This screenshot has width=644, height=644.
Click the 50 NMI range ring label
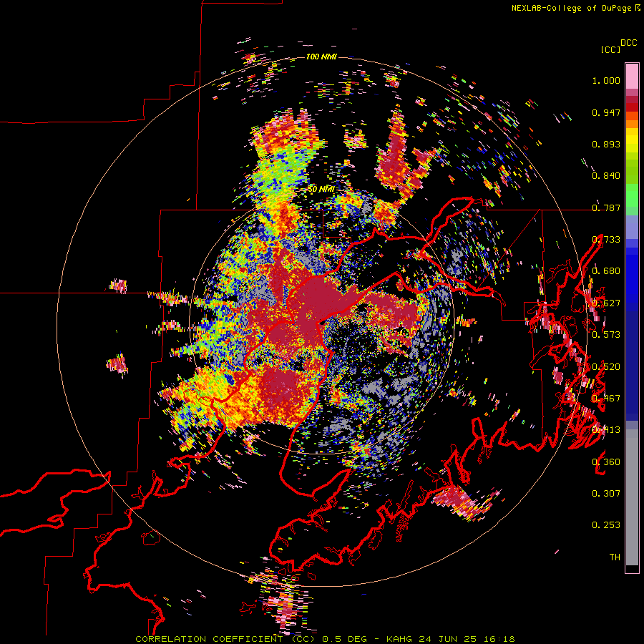(x=321, y=190)
